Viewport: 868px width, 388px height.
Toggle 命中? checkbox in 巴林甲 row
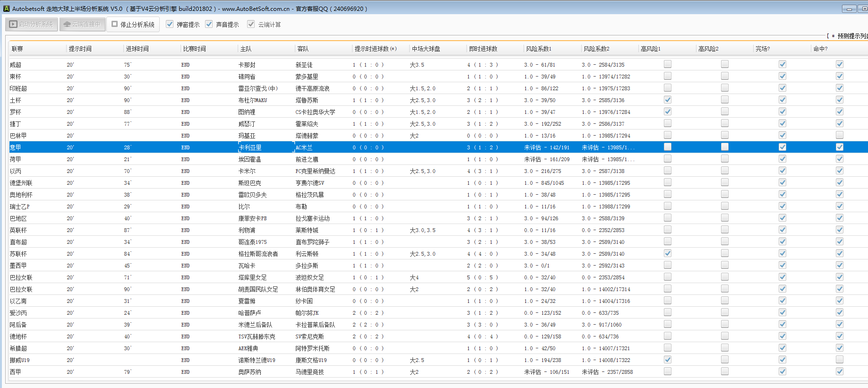[x=839, y=135]
